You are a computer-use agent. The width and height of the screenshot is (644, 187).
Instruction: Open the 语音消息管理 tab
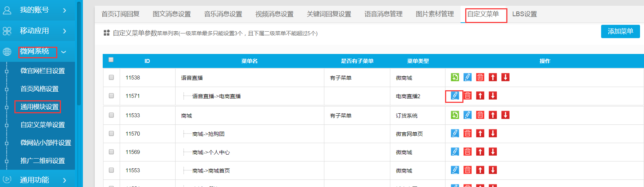point(383,14)
